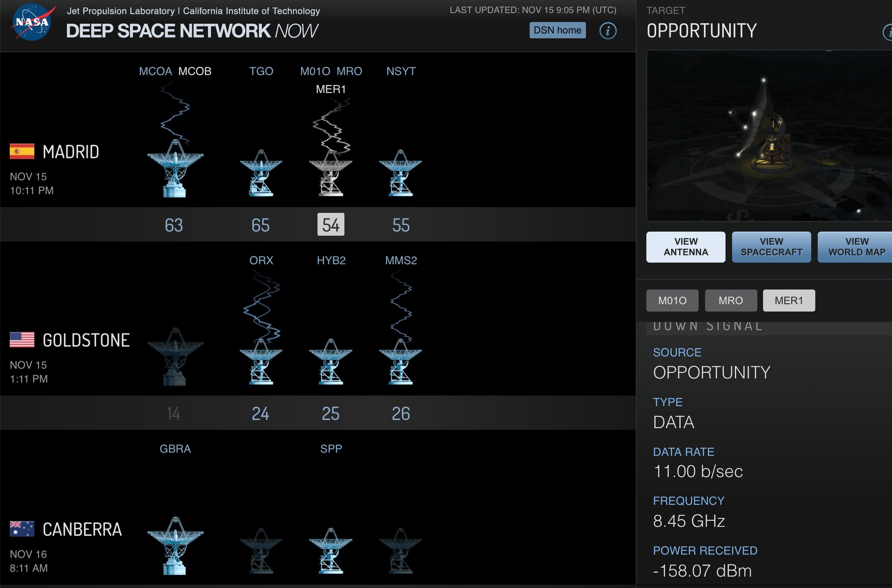892x588 pixels.
Task: Switch to the M01O tab
Action: click(672, 300)
